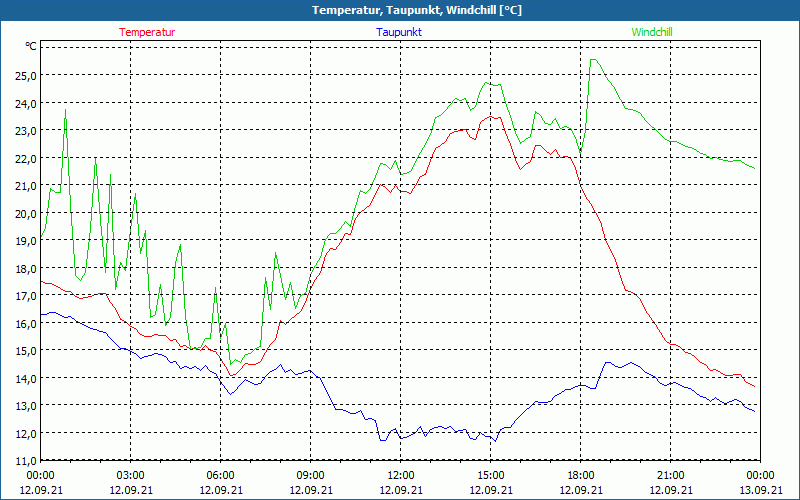Click the 25,0 y-axis value
The width and height of the screenshot is (800, 500).
(x=26, y=76)
